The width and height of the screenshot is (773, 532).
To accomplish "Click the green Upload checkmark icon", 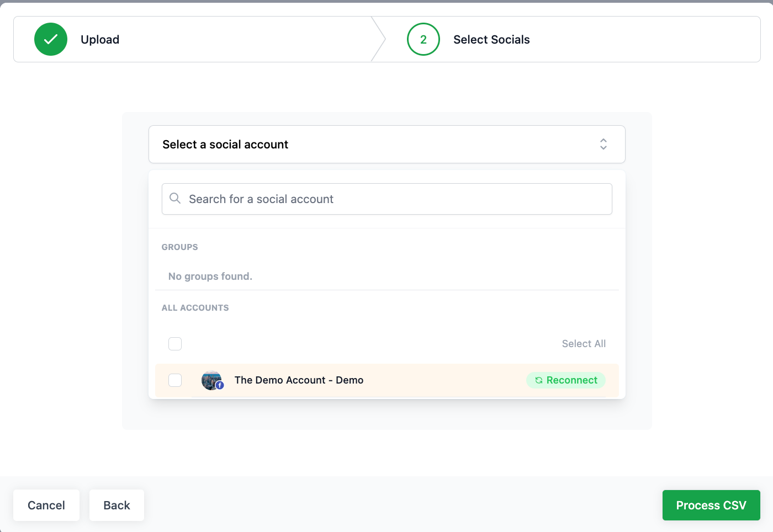I will 51,39.
